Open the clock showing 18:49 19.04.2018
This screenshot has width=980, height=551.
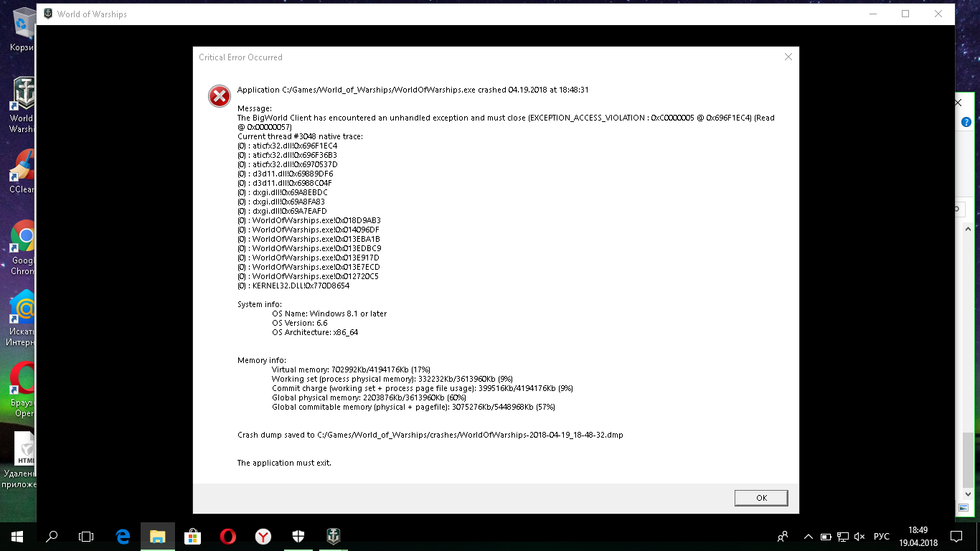pos(918,536)
